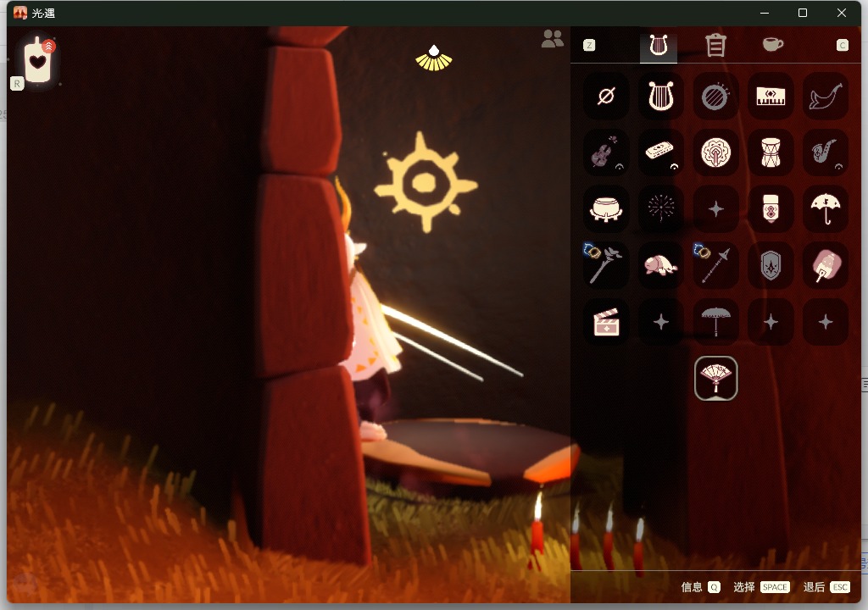Choose the flat kalimba-style instrument
This screenshot has height=610, width=868.
click(661, 152)
